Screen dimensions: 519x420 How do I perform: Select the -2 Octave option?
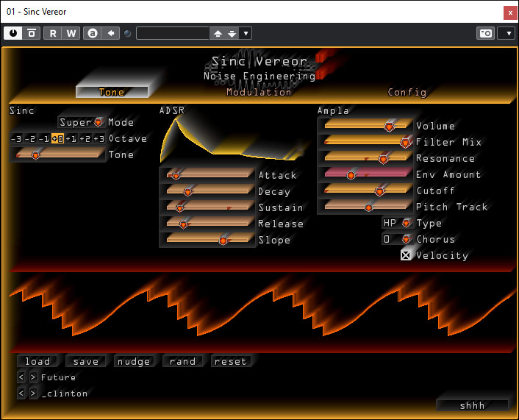click(x=29, y=139)
